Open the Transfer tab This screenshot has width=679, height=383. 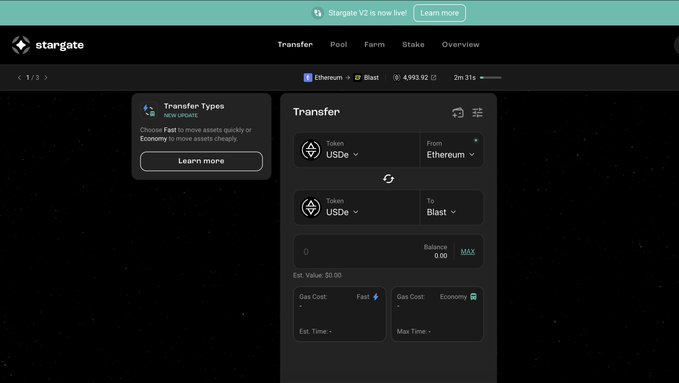click(295, 45)
